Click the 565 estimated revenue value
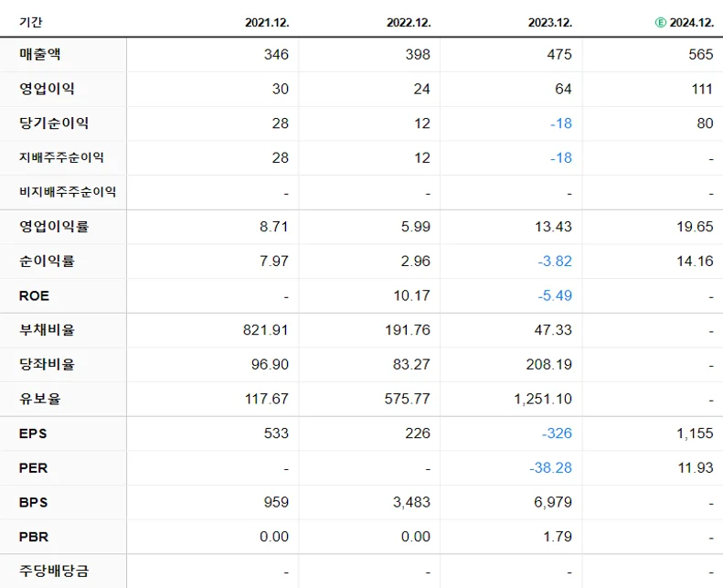 pos(701,55)
